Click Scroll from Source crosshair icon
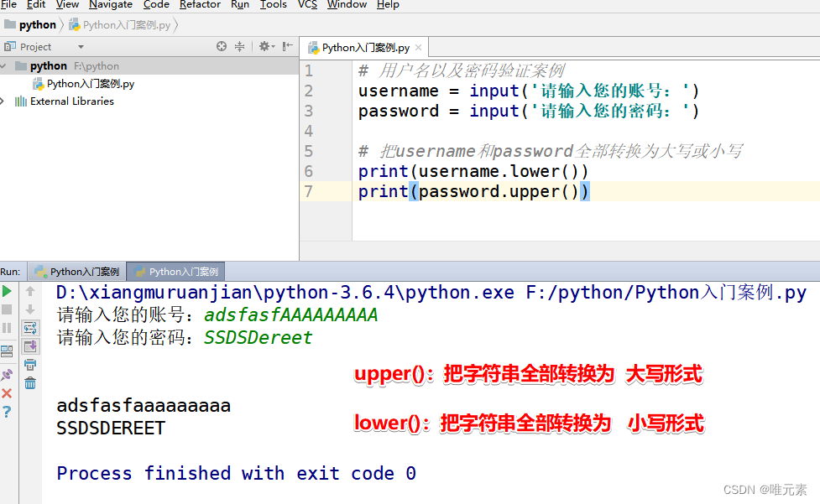 (x=222, y=46)
